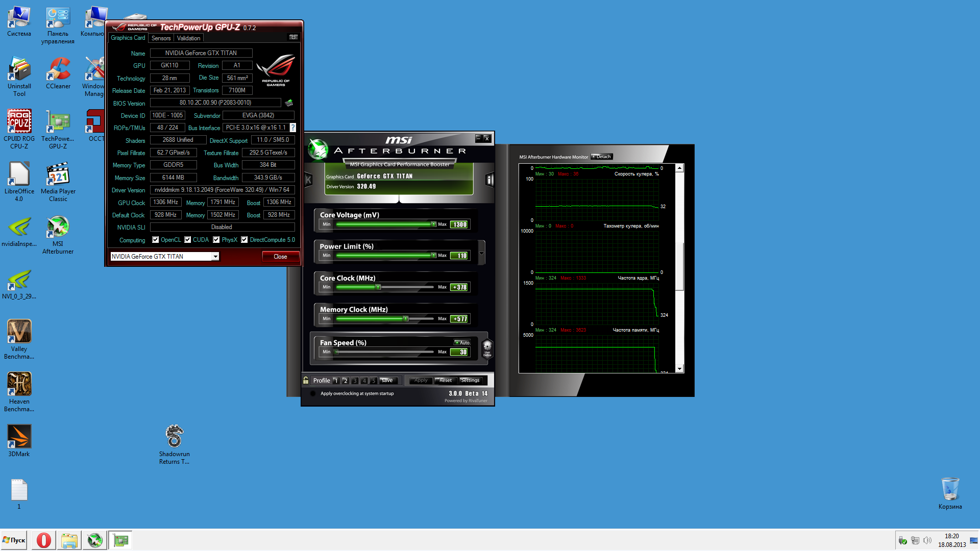The height and width of the screenshot is (551, 980).
Task: Click the GPU-Z screenshot camera icon
Action: pyautogui.click(x=293, y=37)
